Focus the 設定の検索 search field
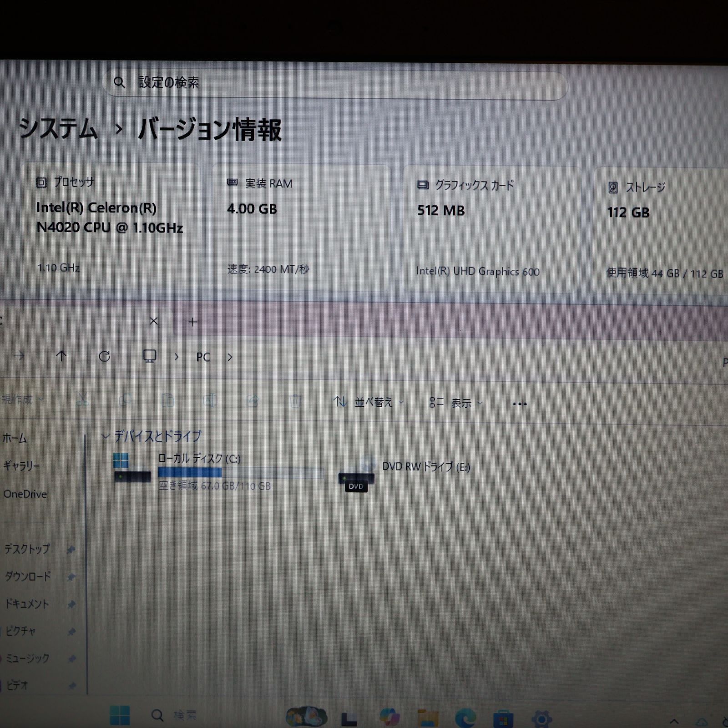This screenshot has height=728, width=728. (x=335, y=84)
